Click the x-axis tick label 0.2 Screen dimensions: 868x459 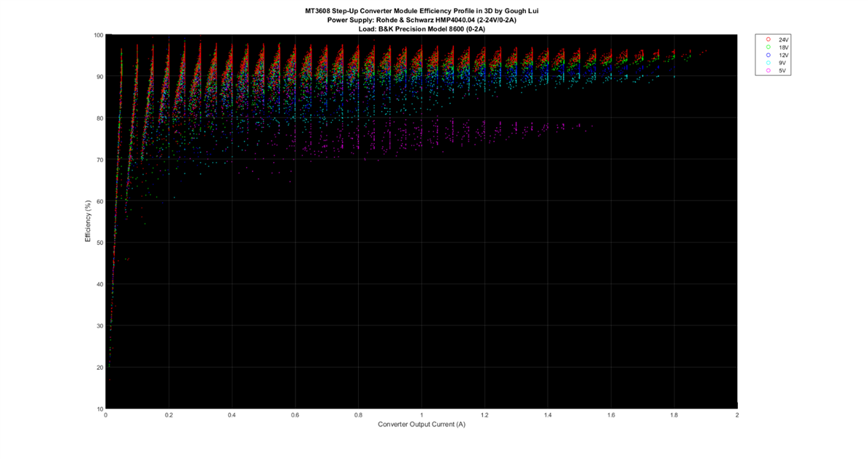[169, 415]
